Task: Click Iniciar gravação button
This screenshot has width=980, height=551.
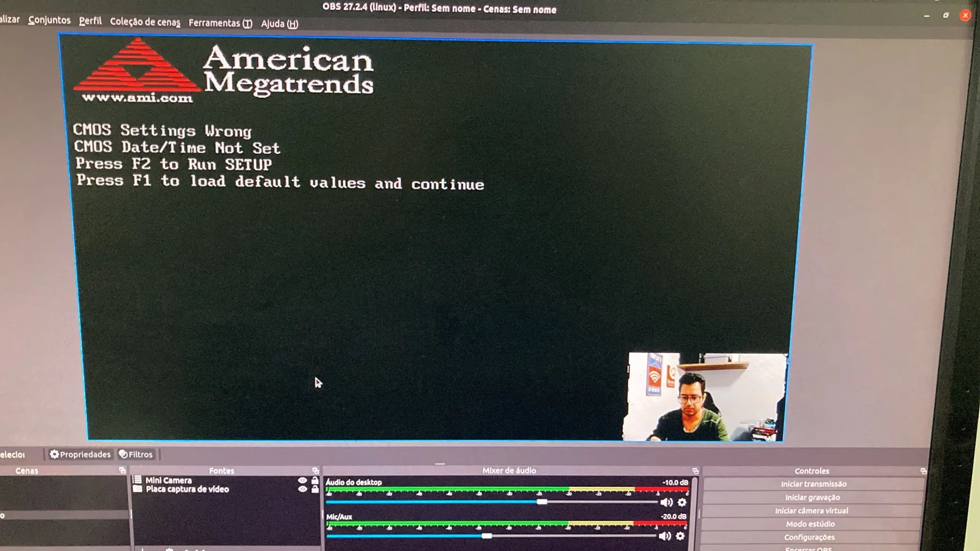Action: pyautogui.click(x=812, y=498)
